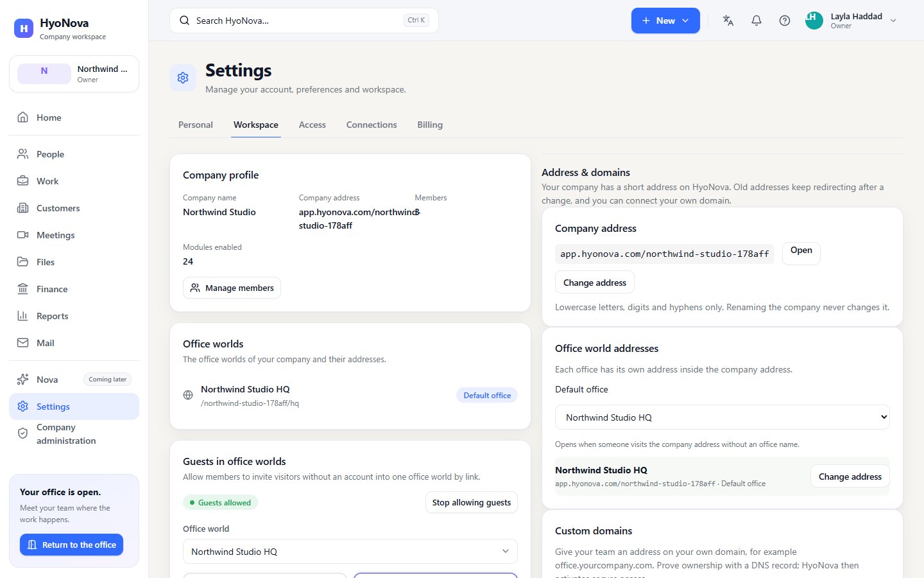Click the Northwind workspace N avatar

pos(44,74)
